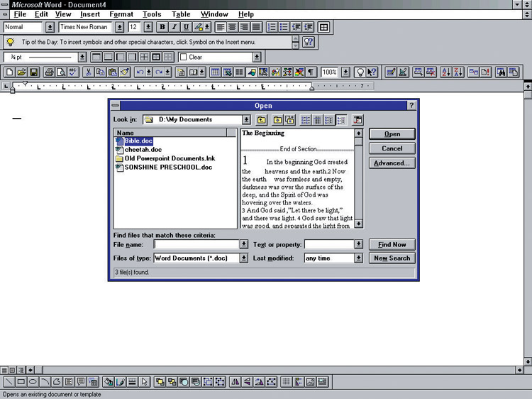This screenshot has width=532, height=399.
Task: Click the Select Drawing Objects arrow tool
Action: click(x=145, y=382)
